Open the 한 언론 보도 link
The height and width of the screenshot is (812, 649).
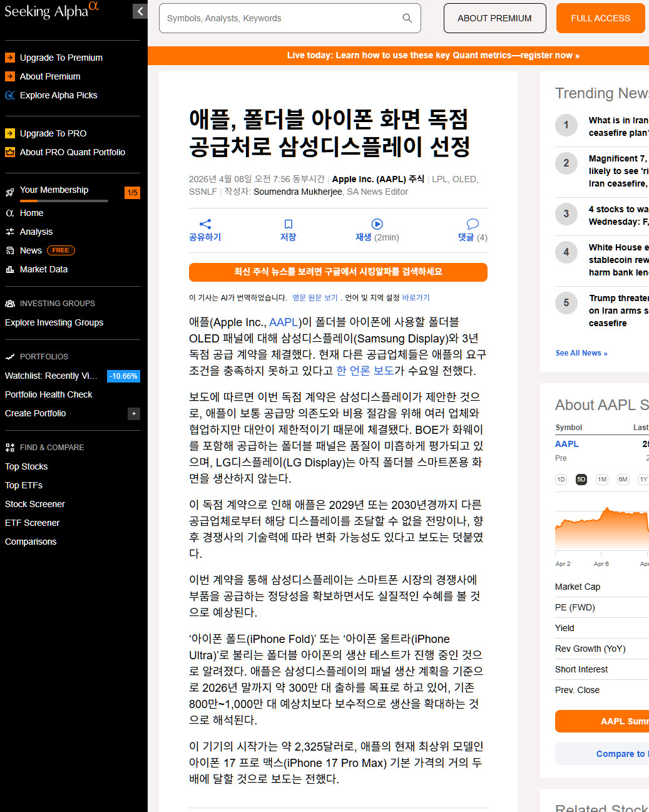(x=365, y=371)
